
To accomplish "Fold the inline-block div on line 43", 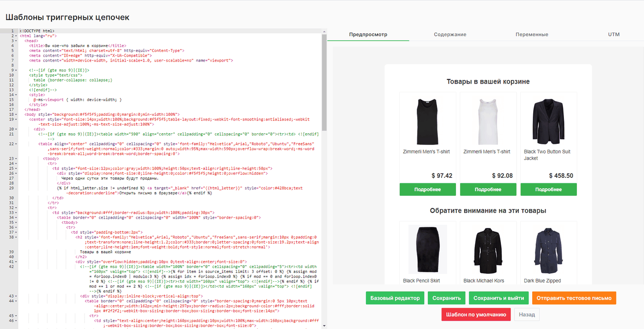I will point(17,296).
